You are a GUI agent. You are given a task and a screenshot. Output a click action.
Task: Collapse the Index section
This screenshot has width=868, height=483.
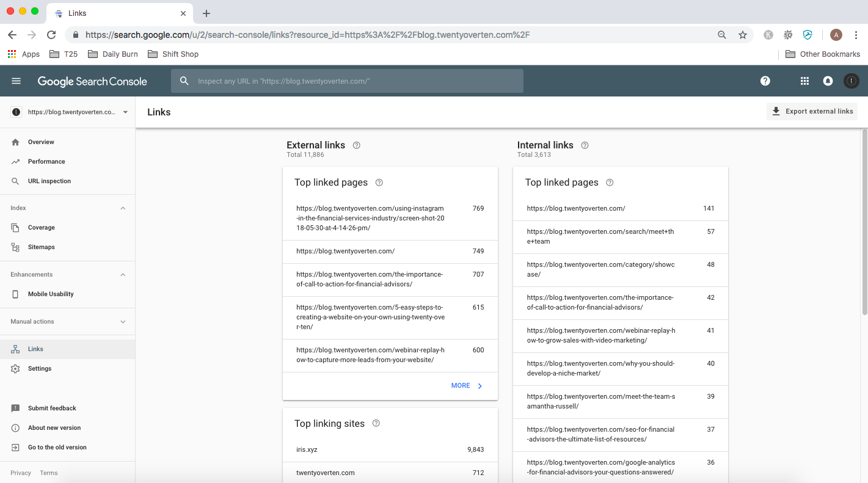click(x=123, y=208)
